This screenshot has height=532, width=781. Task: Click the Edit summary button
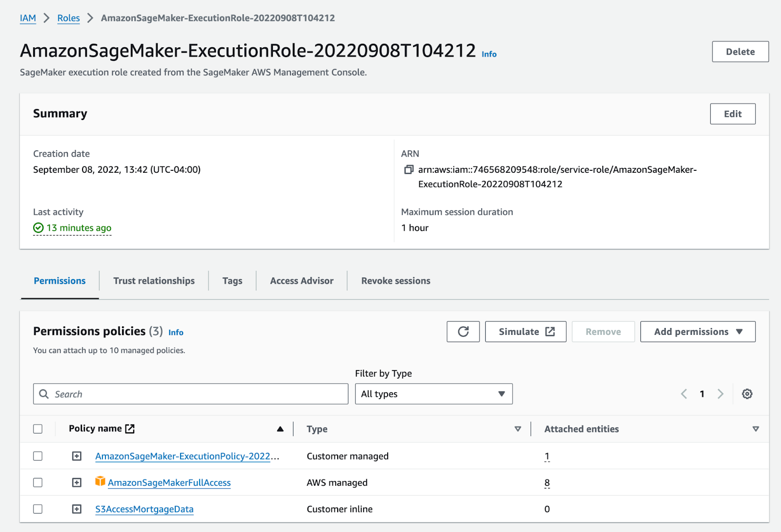pyautogui.click(x=733, y=114)
